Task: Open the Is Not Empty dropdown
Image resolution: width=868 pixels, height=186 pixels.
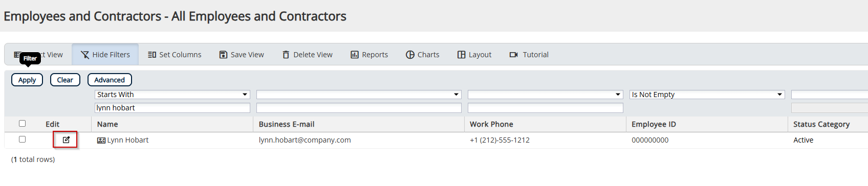Action: 707,95
